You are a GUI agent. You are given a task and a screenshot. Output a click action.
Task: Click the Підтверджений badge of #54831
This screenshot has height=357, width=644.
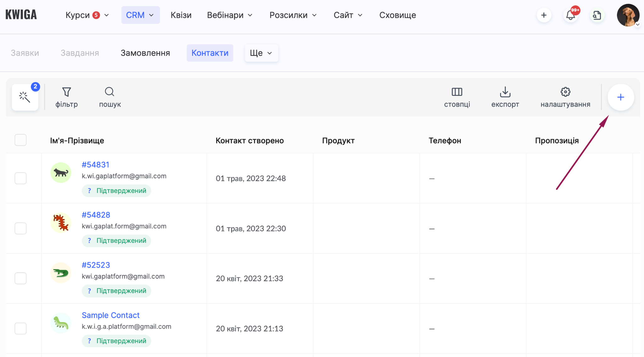[116, 191]
